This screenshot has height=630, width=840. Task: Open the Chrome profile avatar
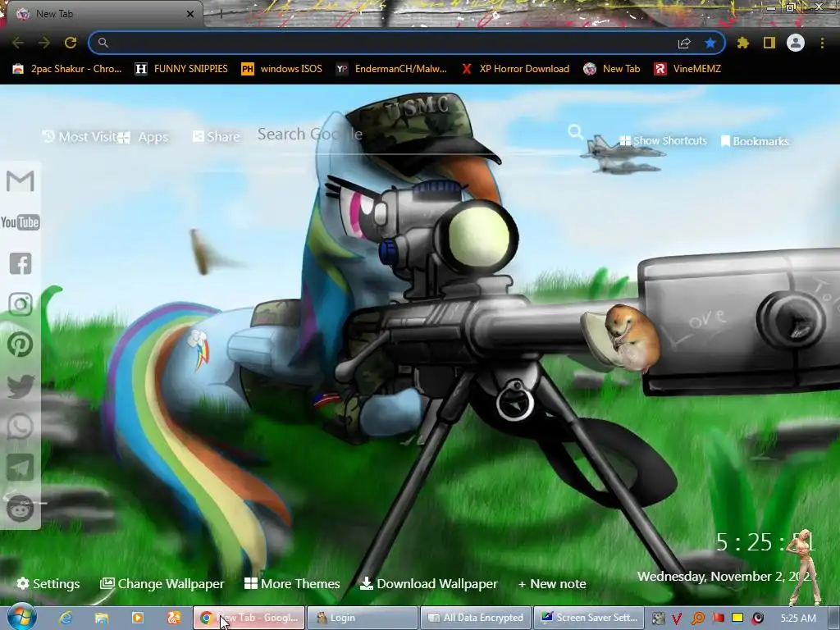coord(796,43)
